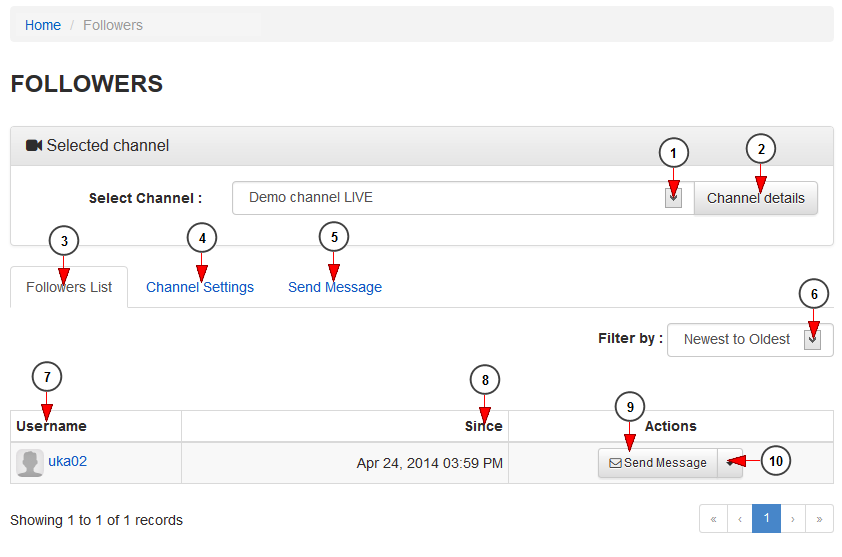The width and height of the screenshot is (842, 557).
Task: Click the uka02 user avatar icon
Action: tap(30, 462)
